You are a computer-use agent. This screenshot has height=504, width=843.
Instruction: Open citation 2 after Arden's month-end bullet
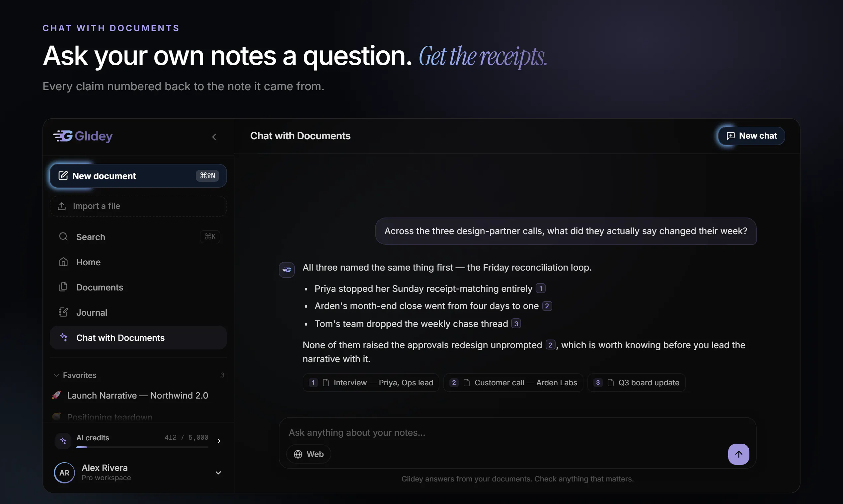tap(547, 306)
